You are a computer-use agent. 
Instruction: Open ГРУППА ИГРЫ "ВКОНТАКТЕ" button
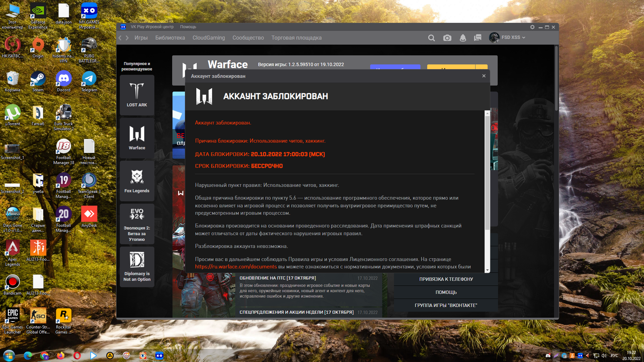pyautogui.click(x=446, y=305)
